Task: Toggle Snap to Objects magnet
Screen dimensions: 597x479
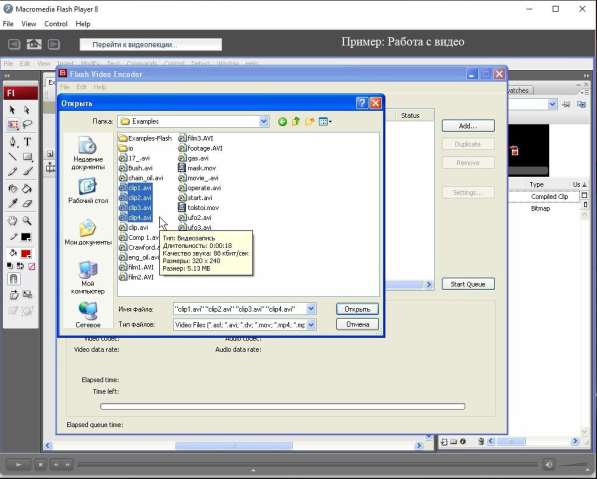Action: coord(13,279)
